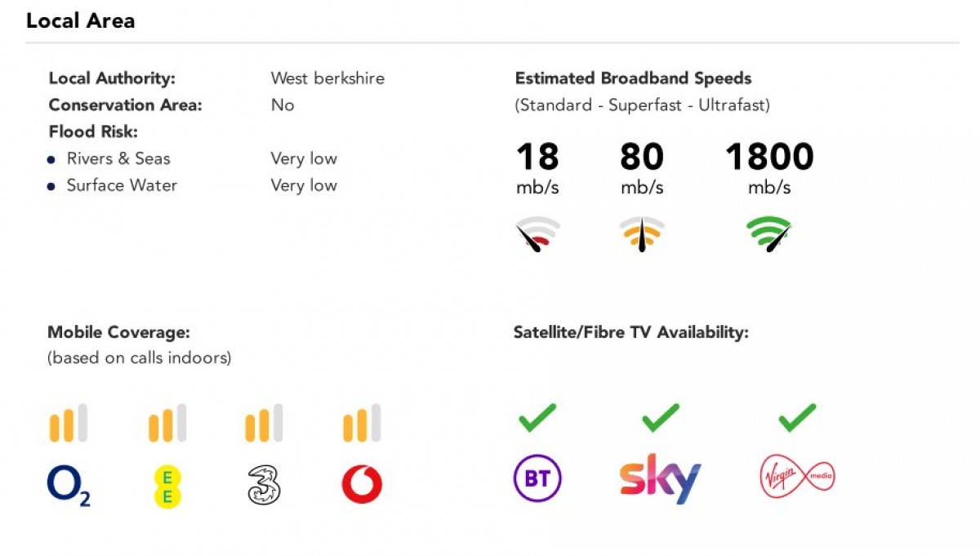Click the O2 network logo
This screenshot has width=980, height=556.
pyautogui.click(x=69, y=487)
